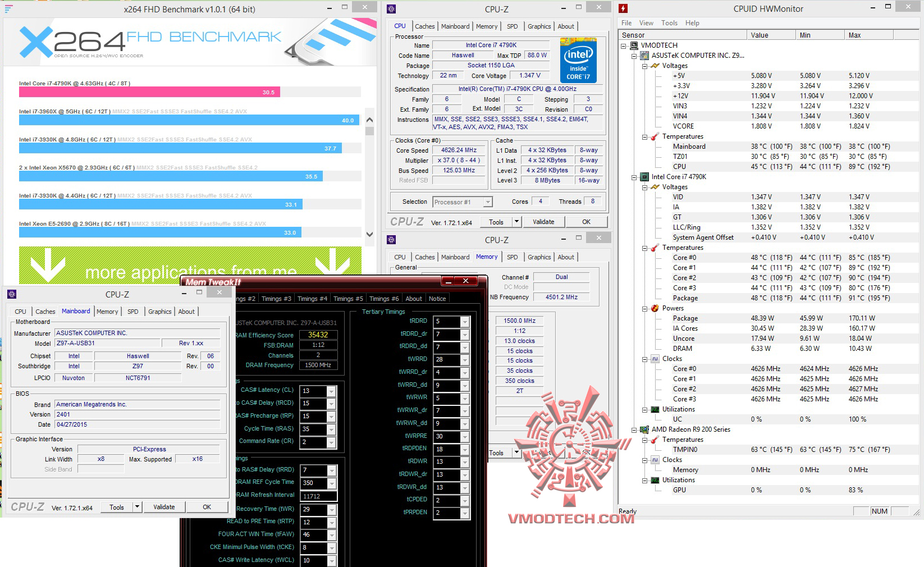Open the Notice tab in MemTweakIt

(x=437, y=299)
